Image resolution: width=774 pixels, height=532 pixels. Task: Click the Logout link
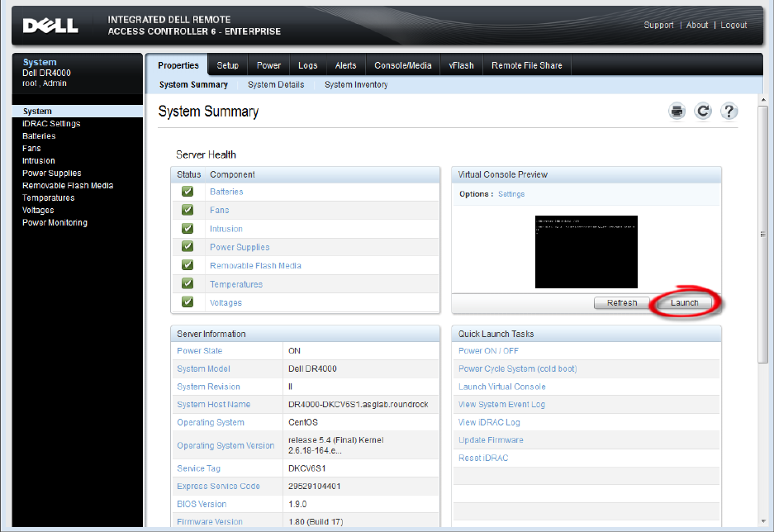pyautogui.click(x=734, y=25)
